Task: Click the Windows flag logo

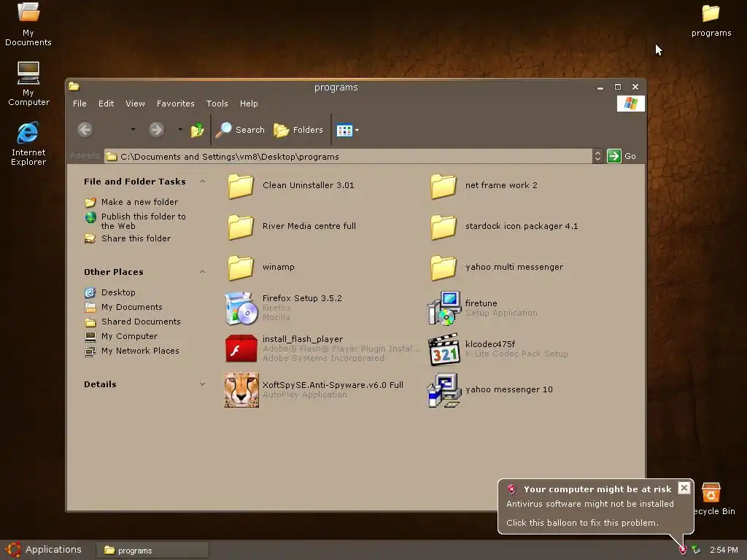Action: point(631,104)
